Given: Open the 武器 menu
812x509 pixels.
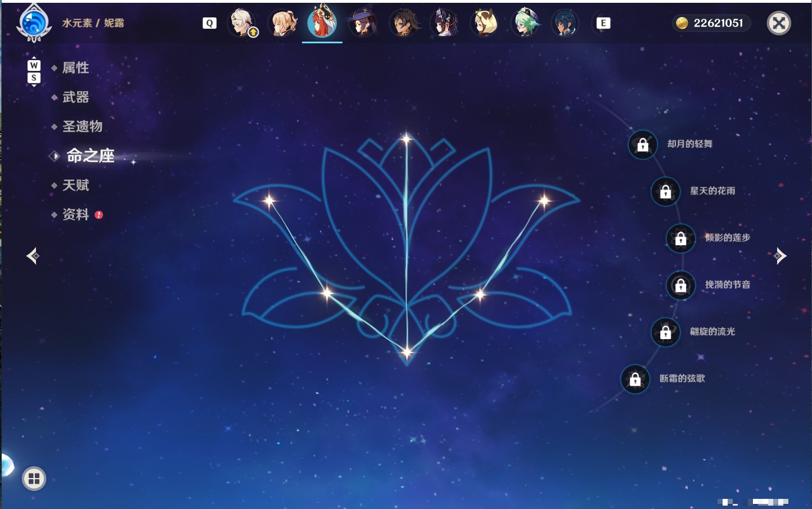Looking at the screenshot, I should pos(75,97).
